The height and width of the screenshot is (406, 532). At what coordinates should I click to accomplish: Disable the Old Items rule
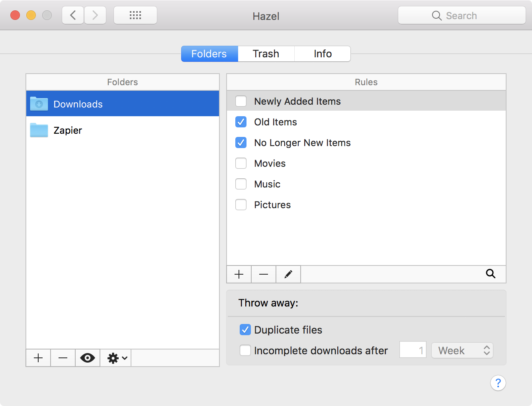(x=241, y=122)
